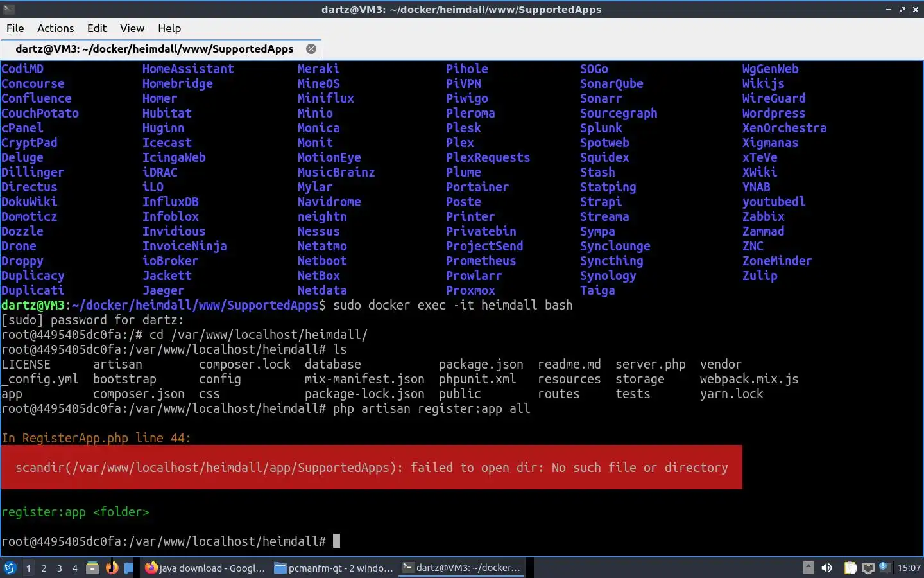The image size is (924, 578).
Task: Click the 'server.php' file name
Action: (651, 364)
